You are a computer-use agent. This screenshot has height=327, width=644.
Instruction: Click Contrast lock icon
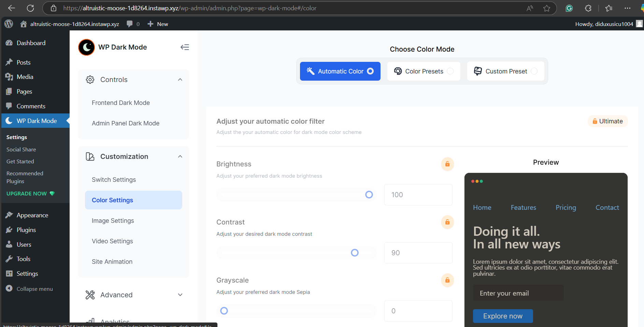coord(447,222)
